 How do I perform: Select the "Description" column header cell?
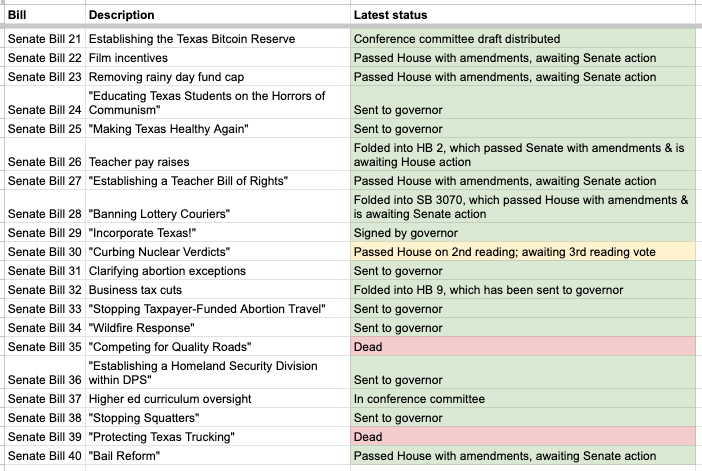tap(218, 15)
